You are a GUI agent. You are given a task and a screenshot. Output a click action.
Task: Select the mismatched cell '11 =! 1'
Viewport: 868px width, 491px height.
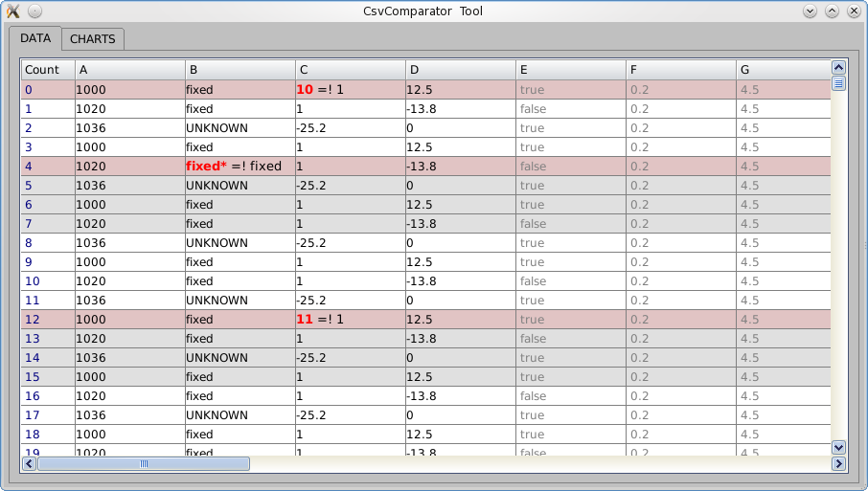click(x=350, y=319)
